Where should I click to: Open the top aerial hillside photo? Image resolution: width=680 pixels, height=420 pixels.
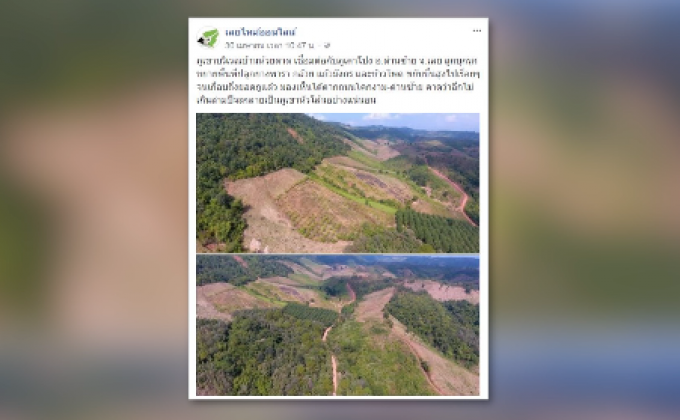tap(337, 183)
